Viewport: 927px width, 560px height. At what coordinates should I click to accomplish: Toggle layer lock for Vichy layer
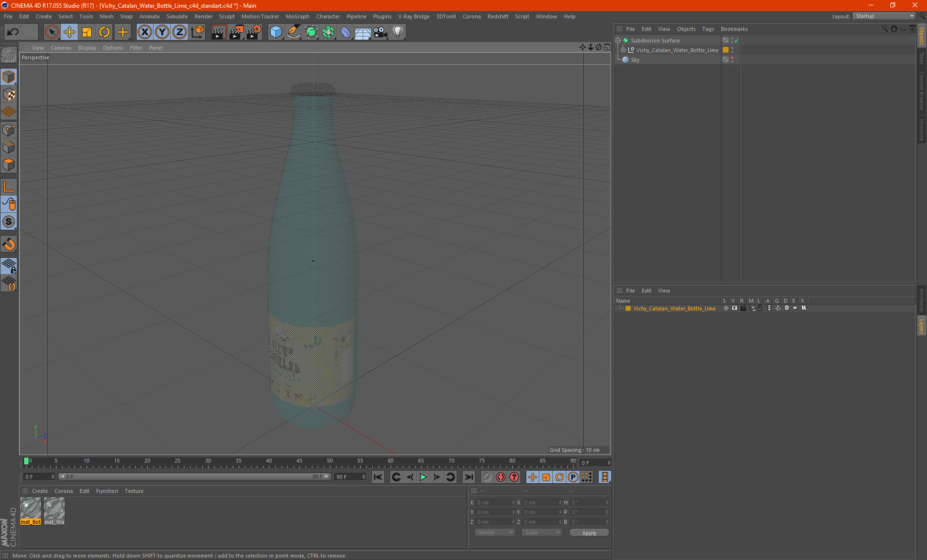760,308
